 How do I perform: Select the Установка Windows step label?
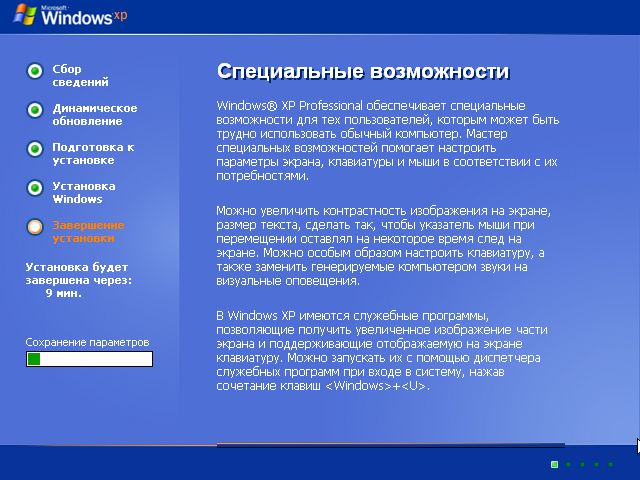click(x=84, y=193)
